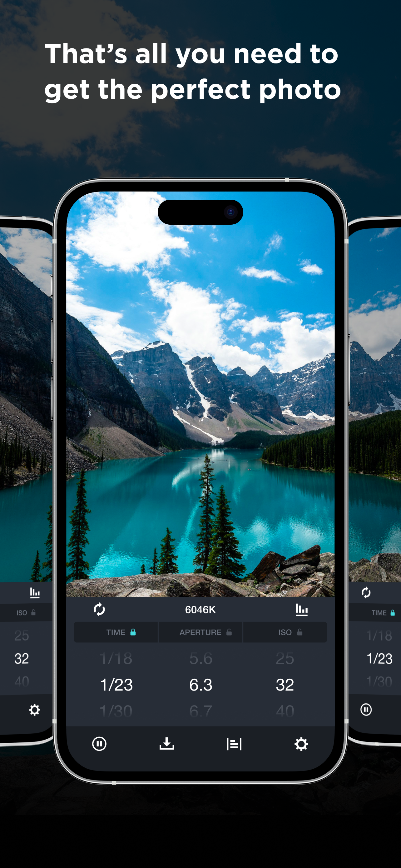Image resolution: width=401 pixels, height=868 pixels.
Task: Select 1/18 on right phone
Action: coord(379,636)
